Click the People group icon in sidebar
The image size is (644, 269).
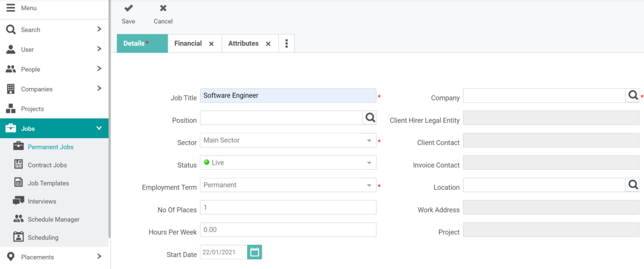pyautogui.click(x=11, y=69)
